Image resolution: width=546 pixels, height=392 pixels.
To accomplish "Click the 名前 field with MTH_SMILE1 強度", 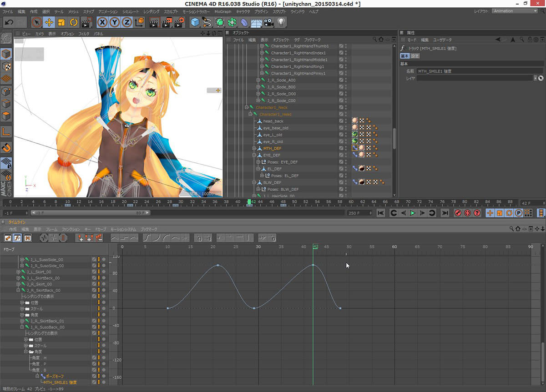I will (x=480, y=71).
